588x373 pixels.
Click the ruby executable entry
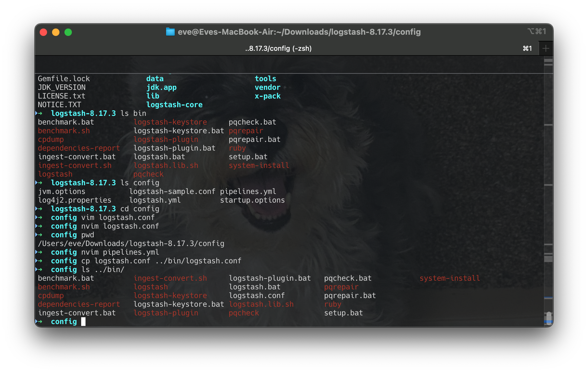click(237, 148)
